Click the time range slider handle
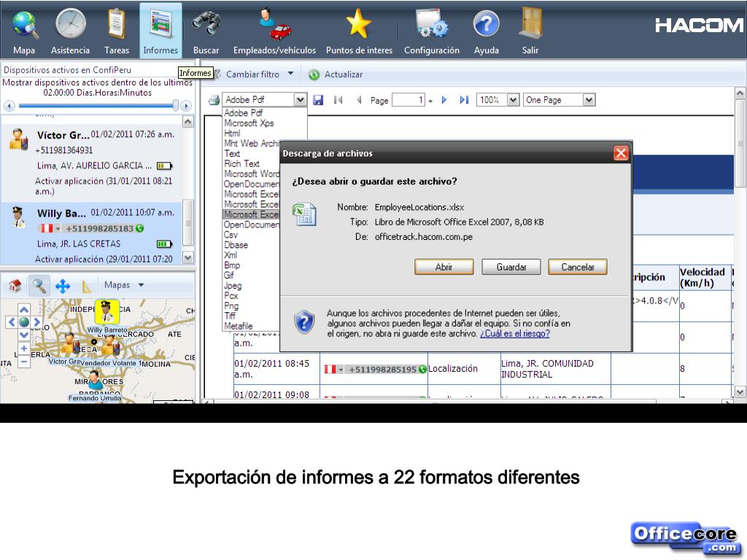Image resolution: width=747 pixels, height=560 pixels. coord(176,105)
